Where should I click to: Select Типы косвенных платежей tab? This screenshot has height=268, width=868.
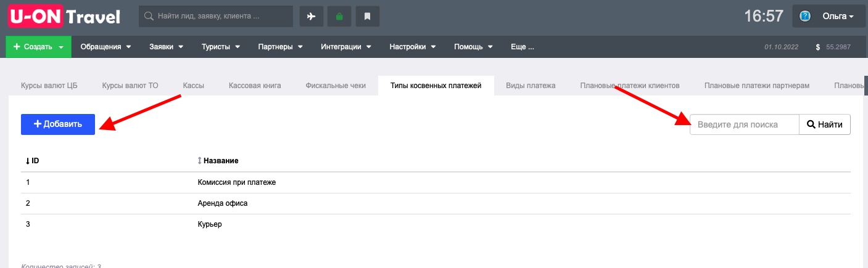(436, 86)
